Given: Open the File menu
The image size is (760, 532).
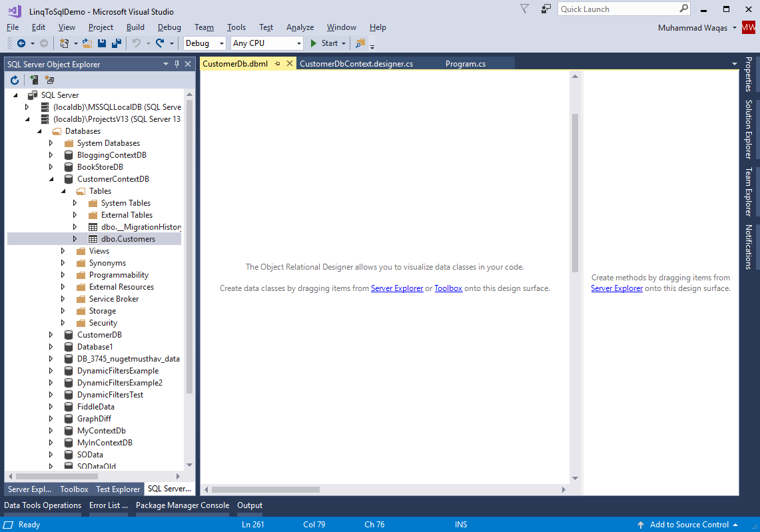Looking at the screenshot, I should (x=13, y=27).
